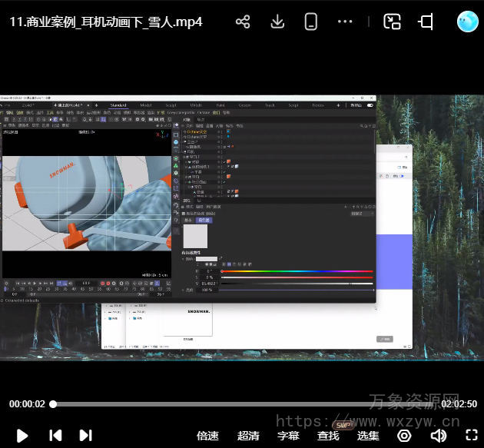Play the video
The height and width of the screenshot is (448, 484).
[22, 436]
